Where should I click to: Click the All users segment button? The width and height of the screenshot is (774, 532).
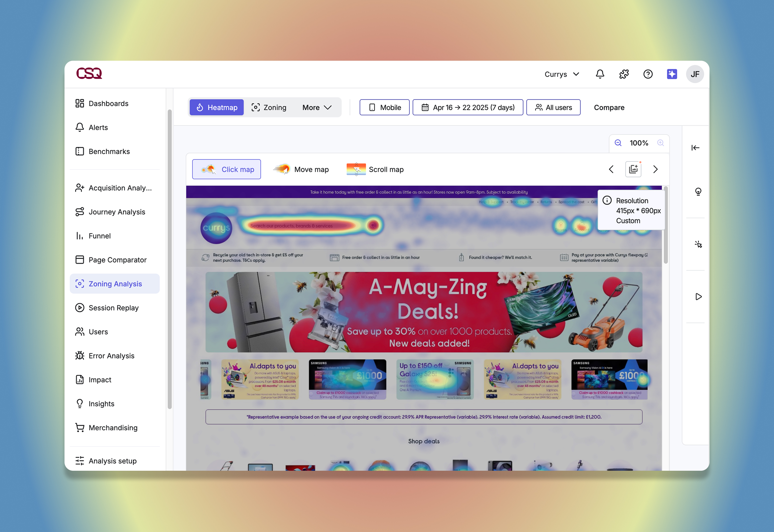(553, 107)
